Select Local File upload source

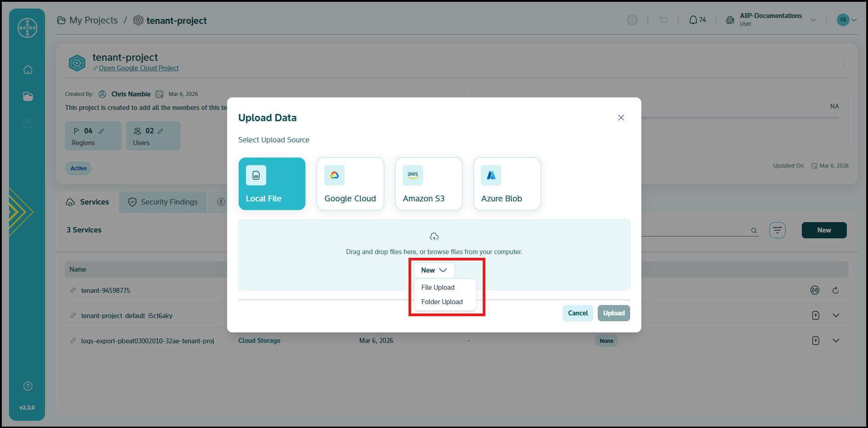click(272, 184)
